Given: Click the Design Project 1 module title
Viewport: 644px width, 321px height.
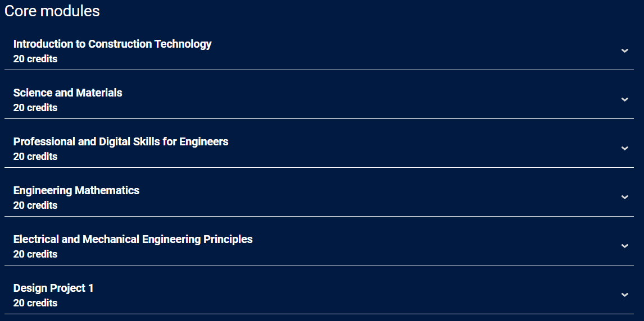Looking at the screenshot, I should (x=53, y=288).
